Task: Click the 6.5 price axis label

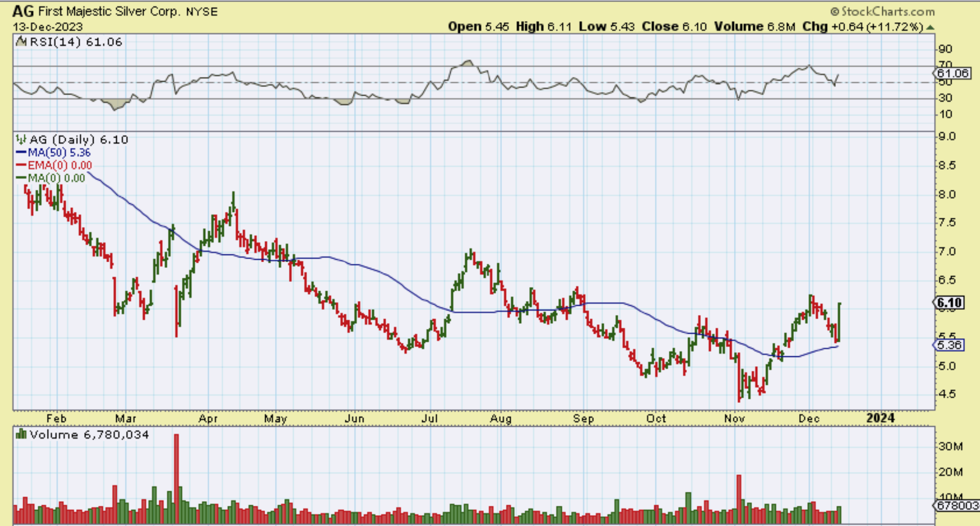Action: (946, 280)
